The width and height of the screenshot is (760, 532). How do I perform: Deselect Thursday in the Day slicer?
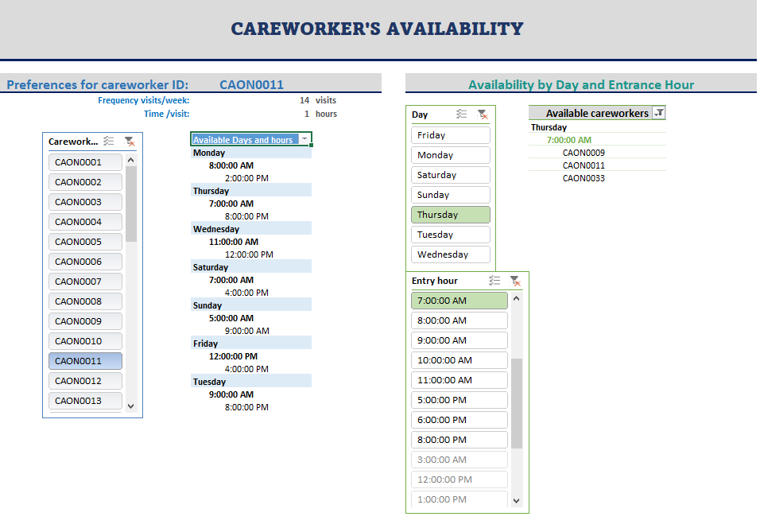[x=450, y=214]
